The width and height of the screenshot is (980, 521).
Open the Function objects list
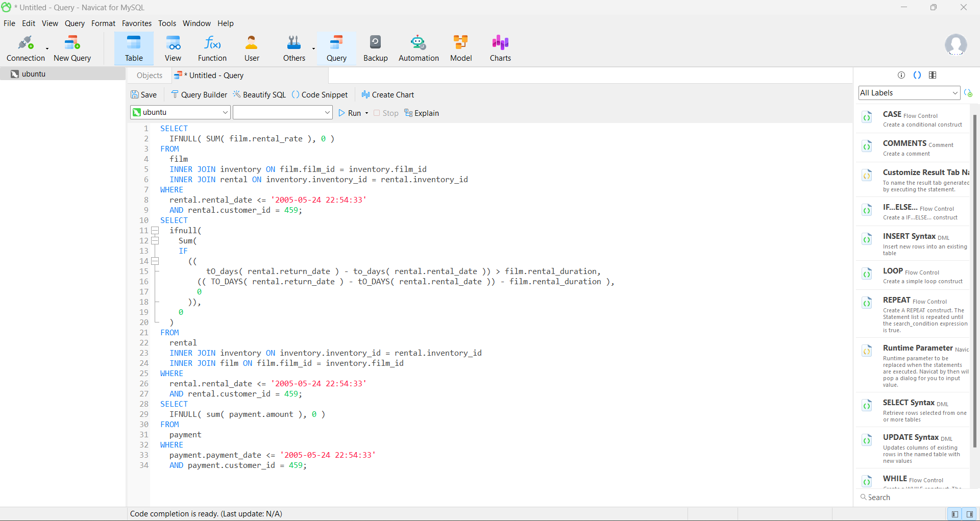point(212,48)
